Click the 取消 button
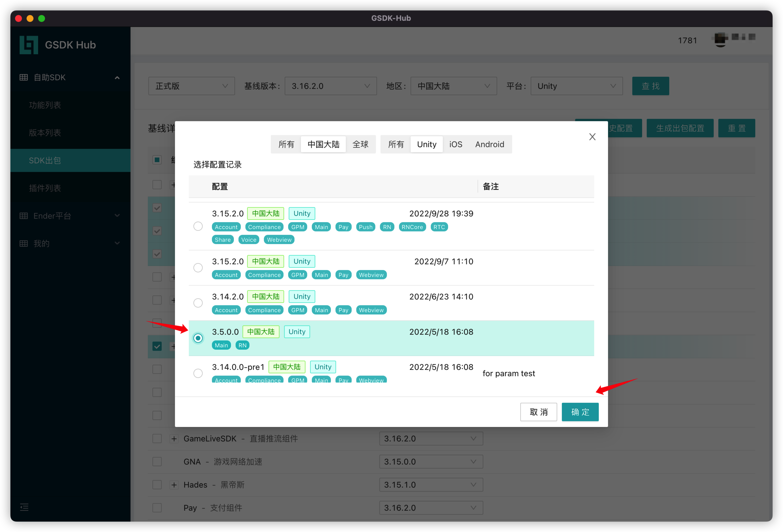The height and width of the screenshot is (532, 783). coord(538,412)
